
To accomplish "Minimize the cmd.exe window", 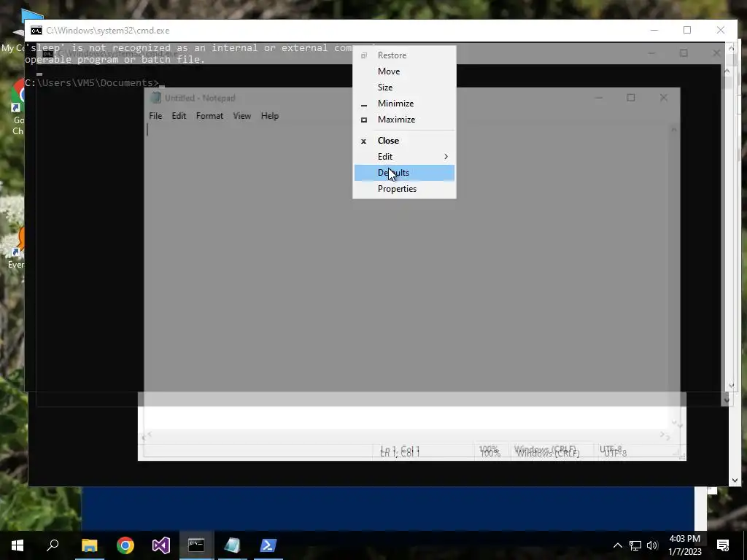I will click(x=654, y=31).
